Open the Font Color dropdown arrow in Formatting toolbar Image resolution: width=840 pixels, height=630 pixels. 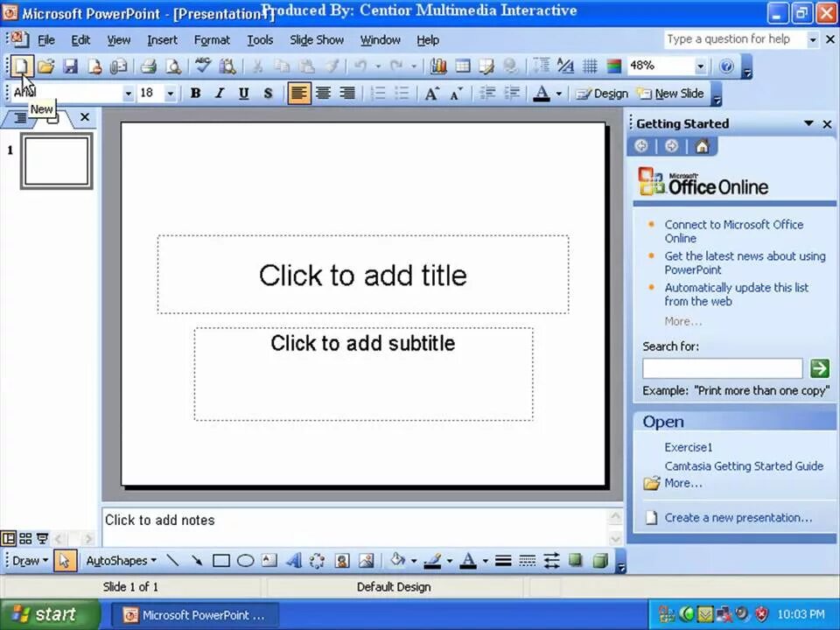(559, 94)
